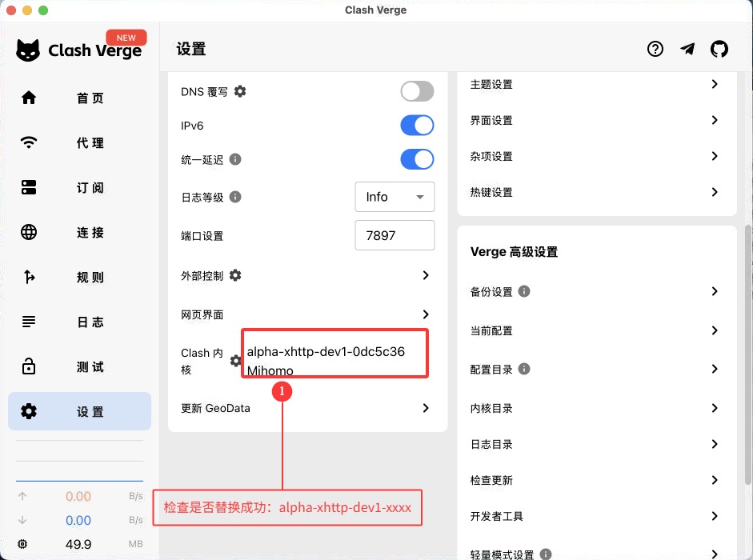Click the blue 0.00 download speed value
753x560 pixels.
point(78,520)
